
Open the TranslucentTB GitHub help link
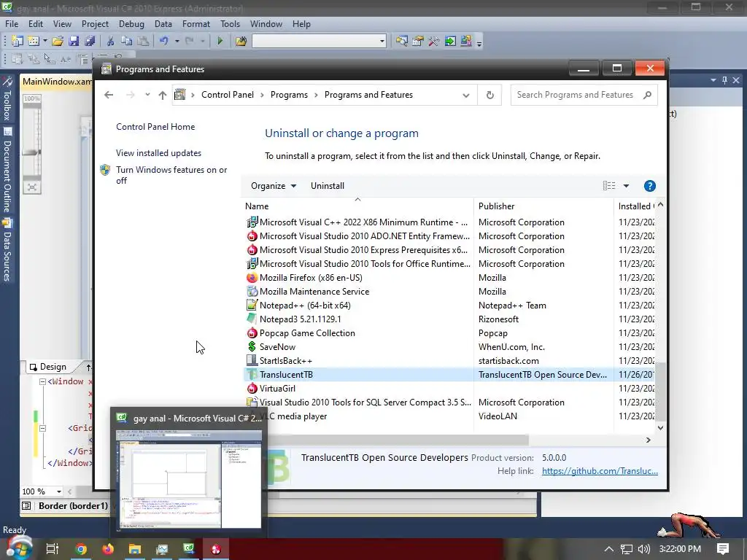[600, 471]
